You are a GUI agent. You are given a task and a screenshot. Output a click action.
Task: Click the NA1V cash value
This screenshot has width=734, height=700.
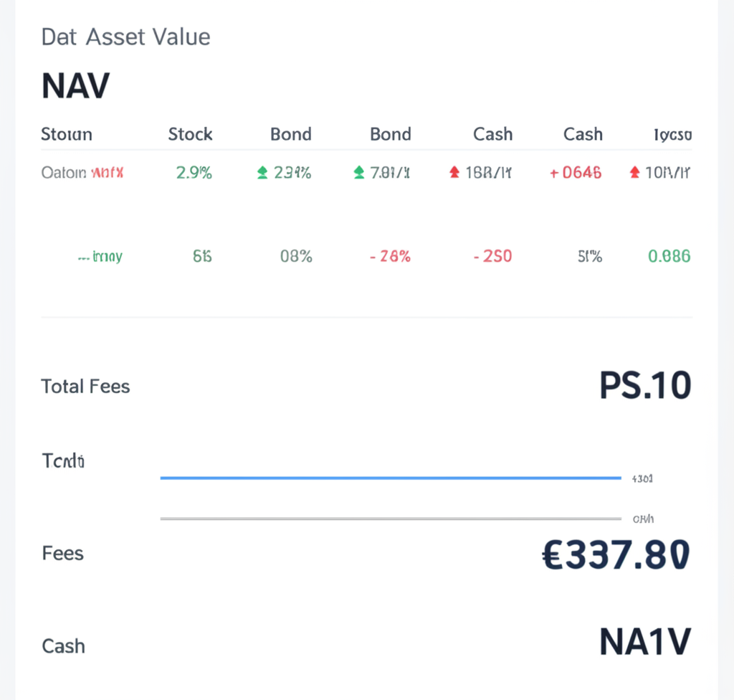pos(645,643)
